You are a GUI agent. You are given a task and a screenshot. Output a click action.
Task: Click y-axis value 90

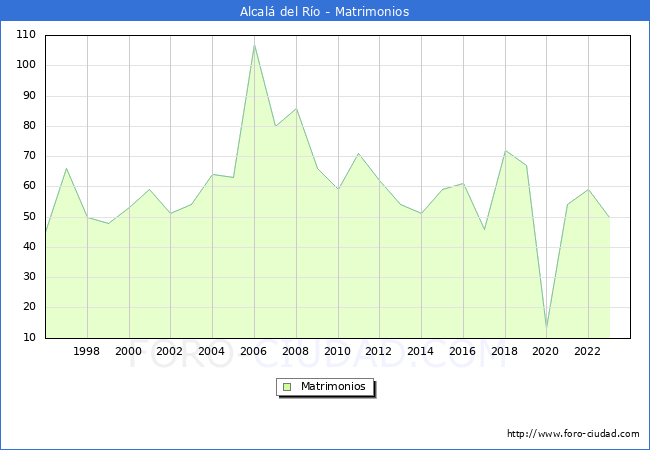coord(29,95)
